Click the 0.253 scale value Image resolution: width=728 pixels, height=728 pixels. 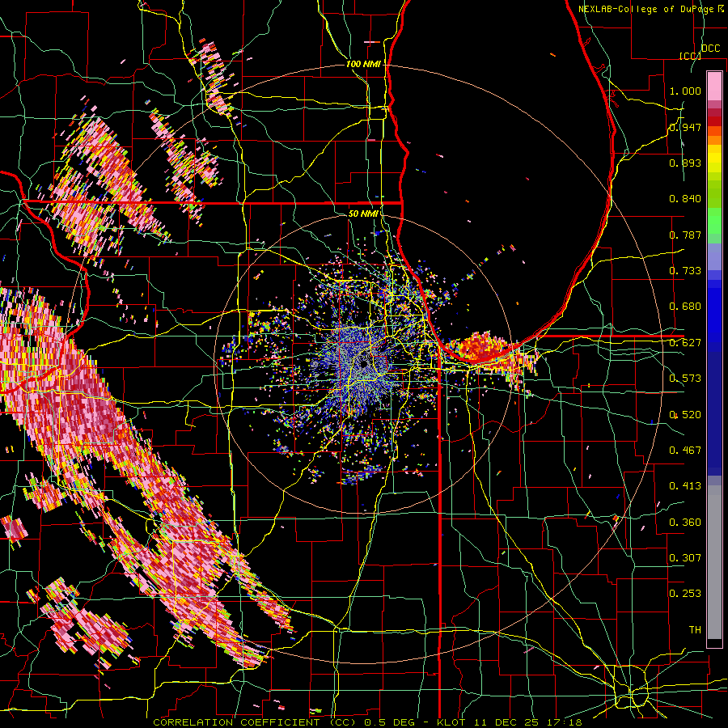pyautogui.click(x=685, y=594)
